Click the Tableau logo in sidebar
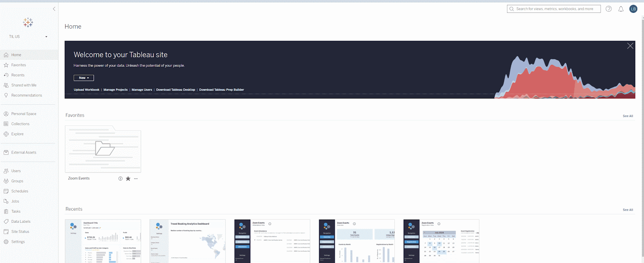644x263 pixels. point(28,23)
